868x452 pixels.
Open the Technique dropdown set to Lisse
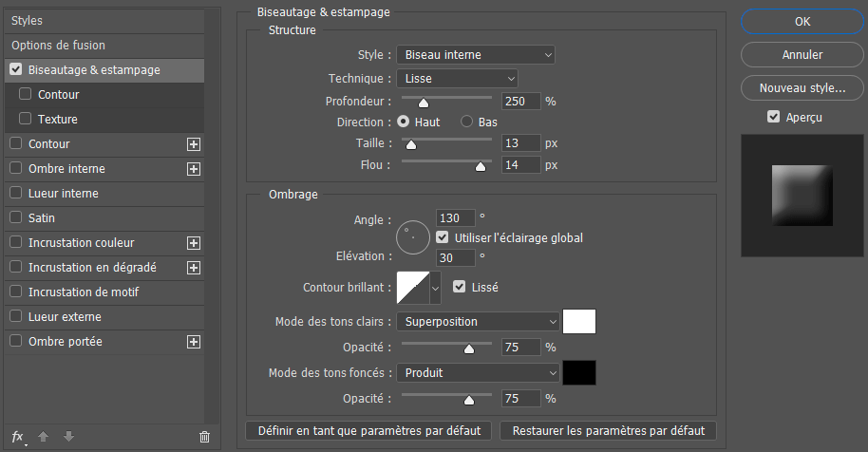457,79
